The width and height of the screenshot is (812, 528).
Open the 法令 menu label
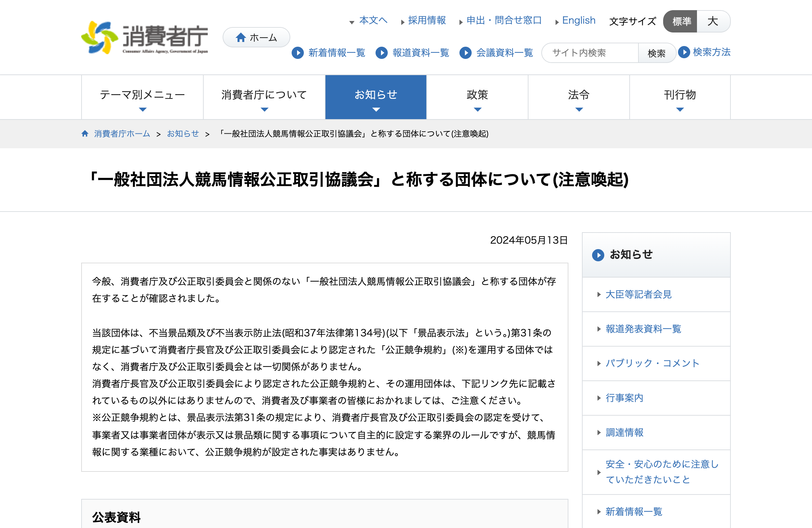[x=579, y=94]
